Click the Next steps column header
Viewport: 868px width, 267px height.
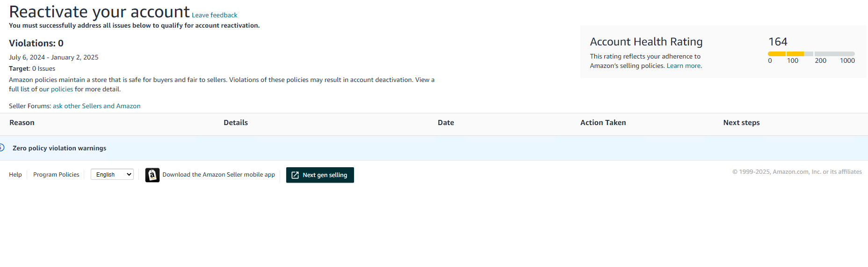pyautogui.click(x=741, y=123)
